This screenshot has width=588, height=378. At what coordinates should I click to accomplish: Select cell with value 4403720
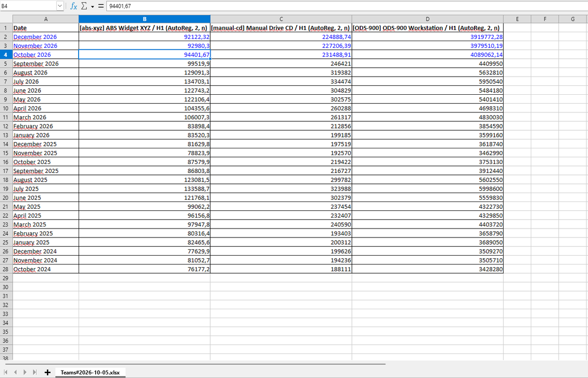(x=428, y=224)
